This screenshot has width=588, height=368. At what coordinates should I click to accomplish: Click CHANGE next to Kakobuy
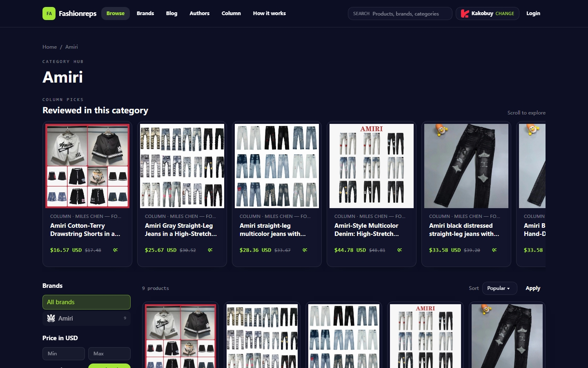coord(505,13)
